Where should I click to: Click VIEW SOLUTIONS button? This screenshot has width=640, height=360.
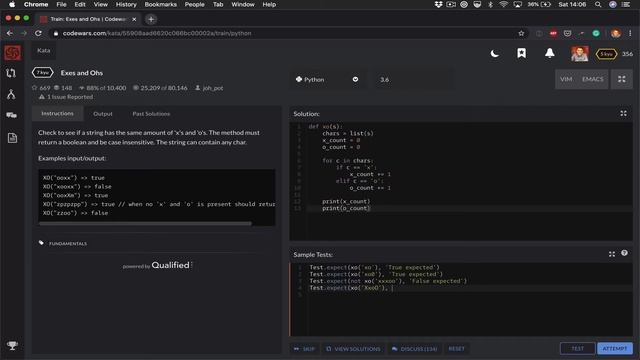pyautogui.click(x=353, y=349)
